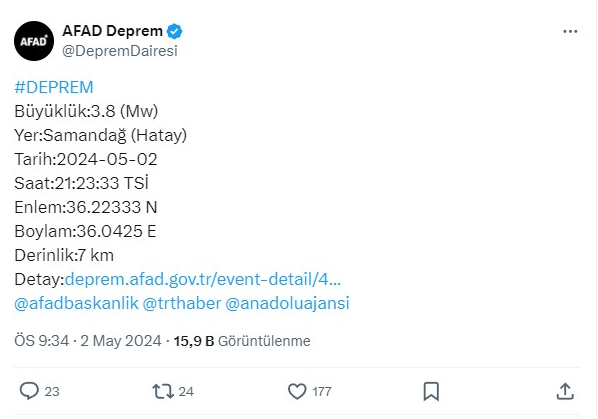Click the 24 retweets count
Viewport: 598px width, 419px height.
pyautogui.click(x=186, y=392)
